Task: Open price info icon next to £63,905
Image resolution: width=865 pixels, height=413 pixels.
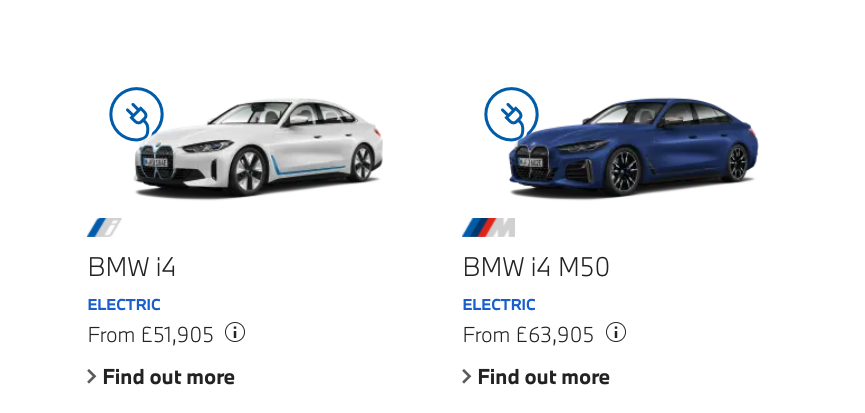Action: pos(616,332)
